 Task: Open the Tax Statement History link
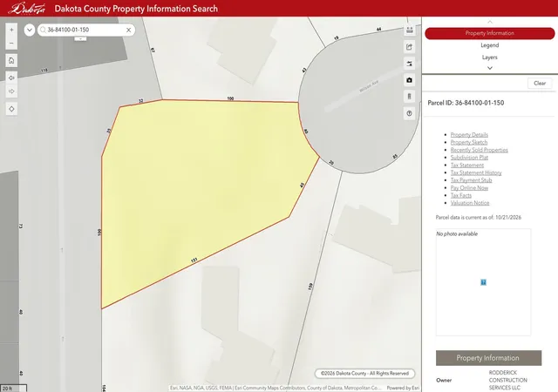click(x=476, y=172)
